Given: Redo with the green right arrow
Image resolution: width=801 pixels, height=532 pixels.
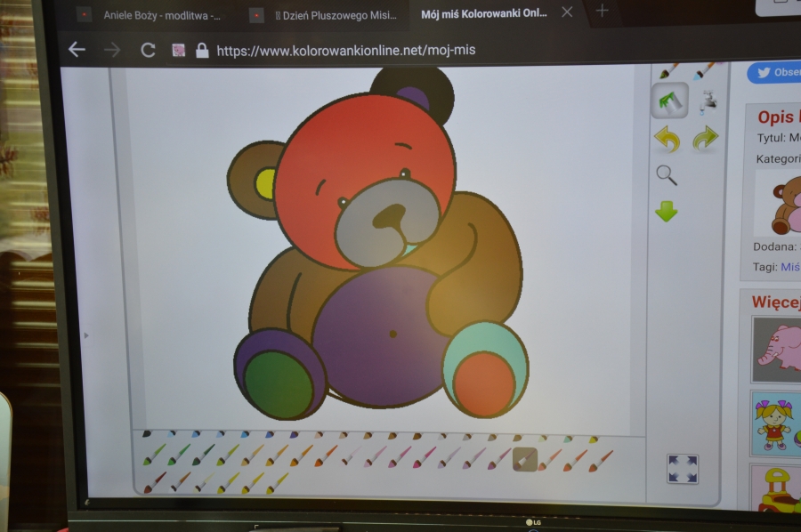Looking at the screenshot, I should (705, 139).
